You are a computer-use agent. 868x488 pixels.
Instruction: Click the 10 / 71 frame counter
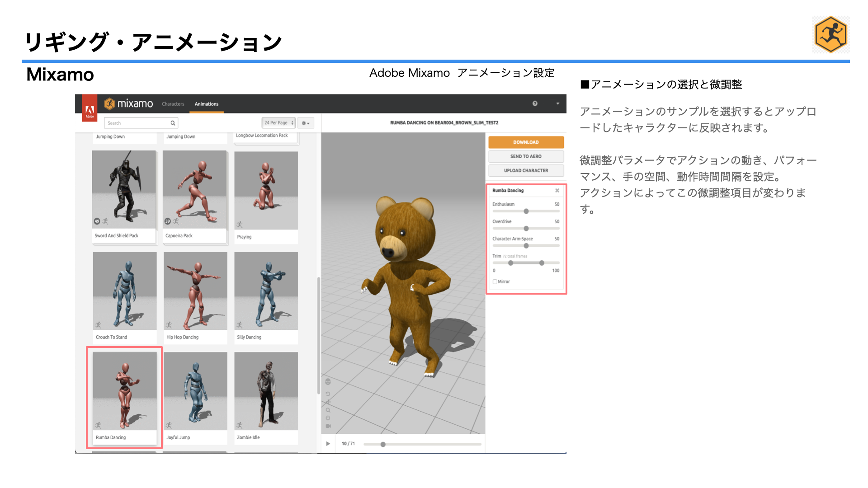pos(348,444)
